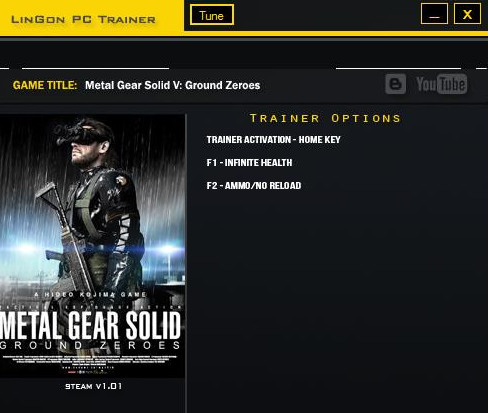Click the Tune button
This screenshot has width=490, height=413.
tap(212, 15)
